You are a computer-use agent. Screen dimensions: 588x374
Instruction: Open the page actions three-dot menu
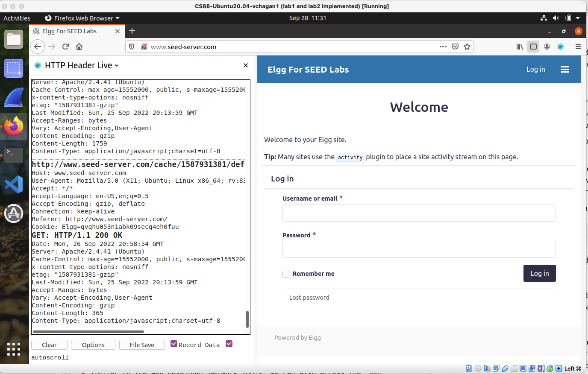pyautogui.click(x=443, y=47)
